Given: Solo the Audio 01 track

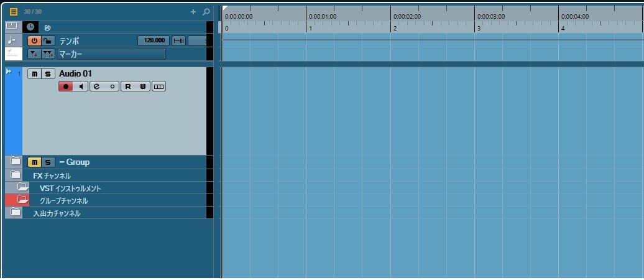Looking at the screenshot, I should tap(48, 74).
